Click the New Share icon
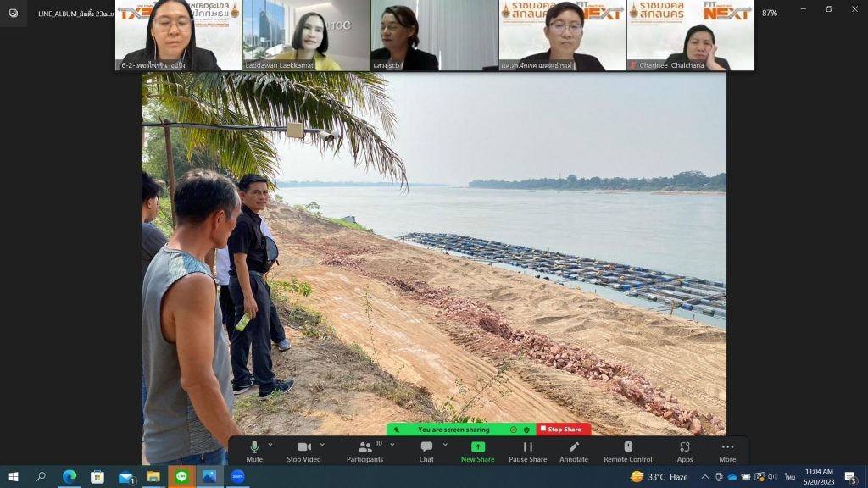868x488 pixels. click(478, 449)
